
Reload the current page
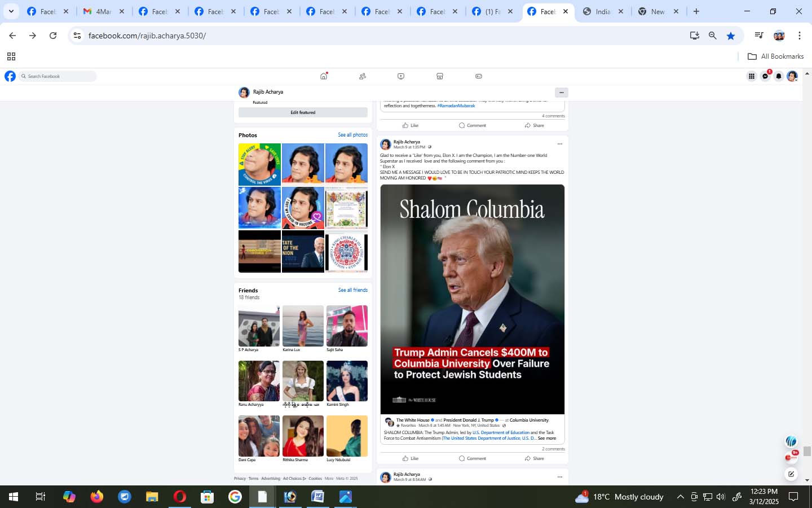53,36
